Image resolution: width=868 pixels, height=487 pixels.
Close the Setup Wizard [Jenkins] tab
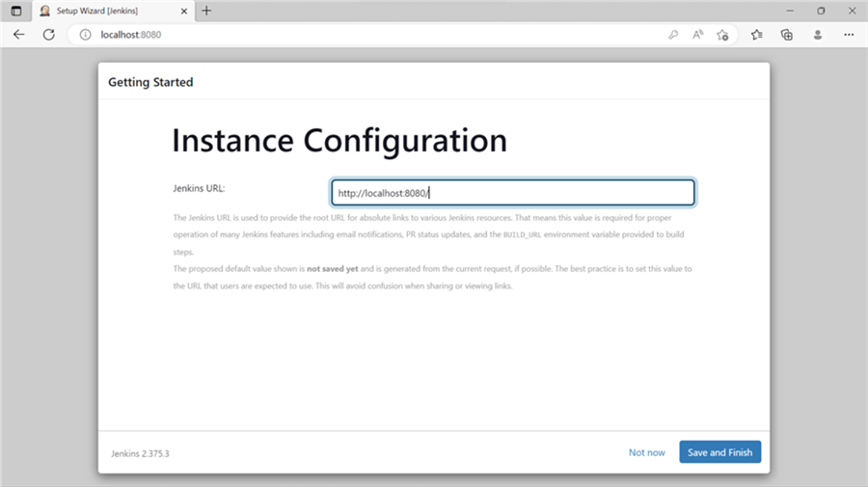[x=184, y=11]
